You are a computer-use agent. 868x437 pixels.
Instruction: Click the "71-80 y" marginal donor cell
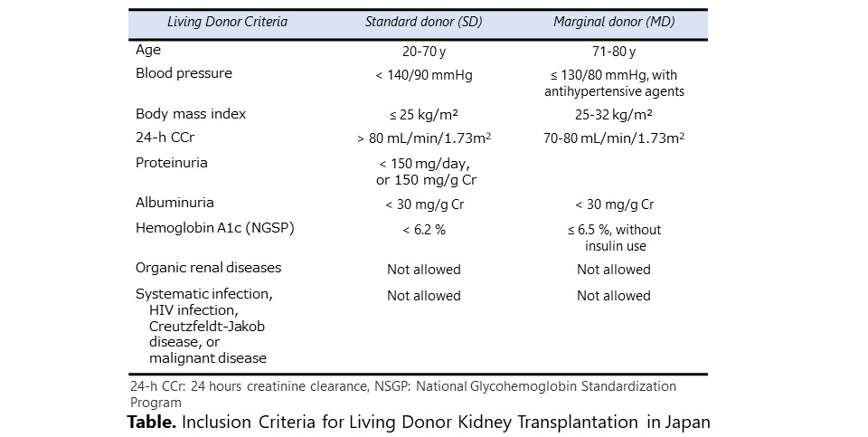[613, 52]
